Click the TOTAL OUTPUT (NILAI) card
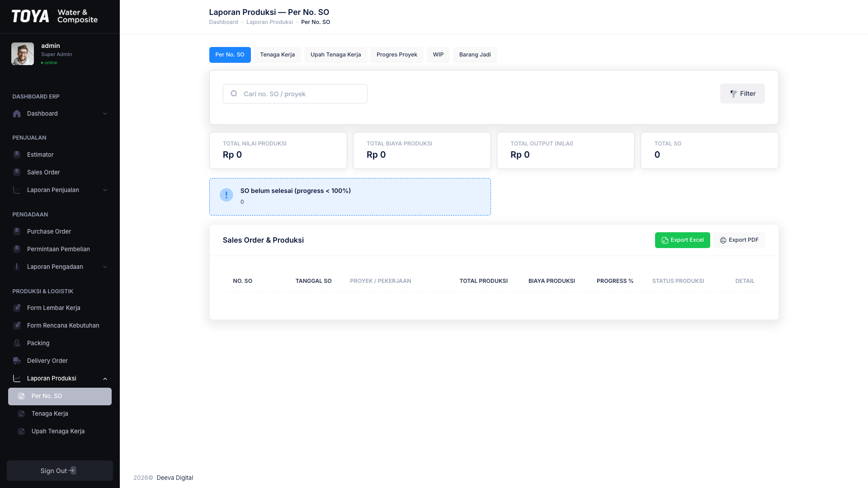 566,150
